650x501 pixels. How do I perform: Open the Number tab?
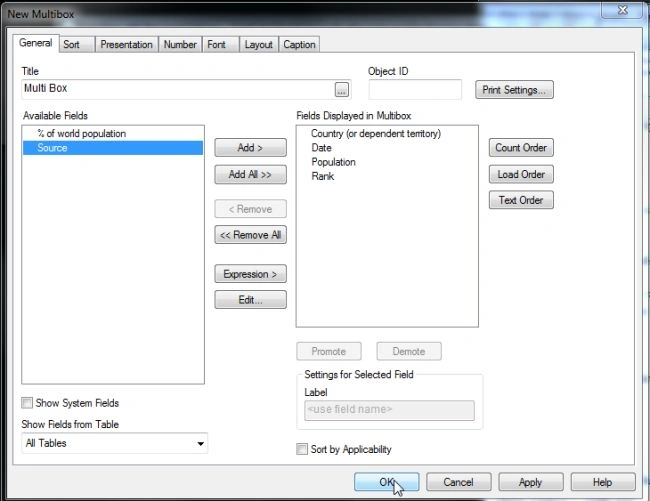pos(180,44)
